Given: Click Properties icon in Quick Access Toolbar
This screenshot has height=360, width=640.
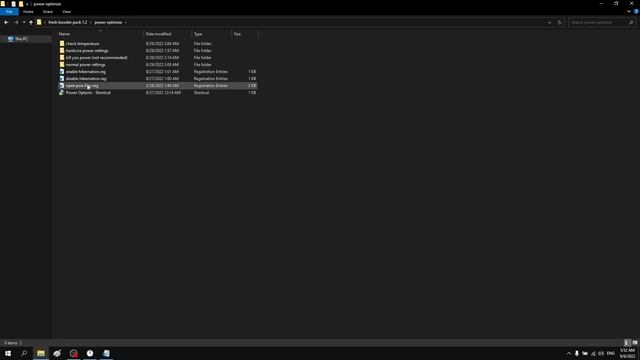Looking at the screenshot, I should 13,4.
